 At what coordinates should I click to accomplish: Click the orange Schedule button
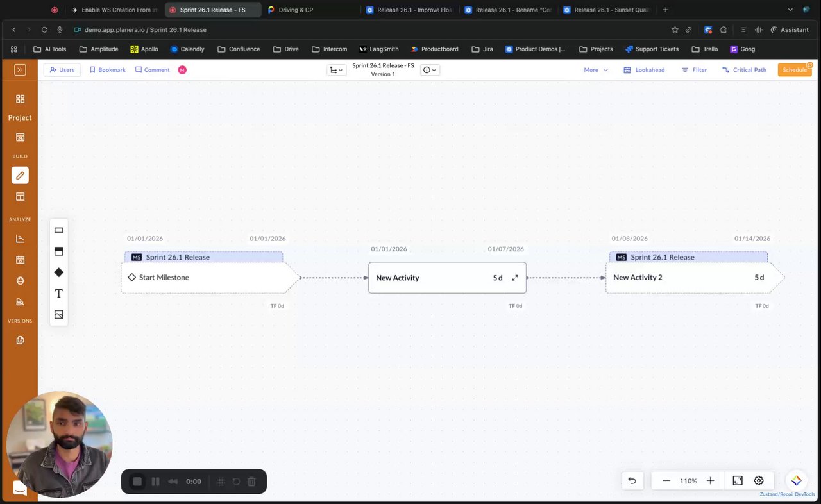click(x=795, y=70)
